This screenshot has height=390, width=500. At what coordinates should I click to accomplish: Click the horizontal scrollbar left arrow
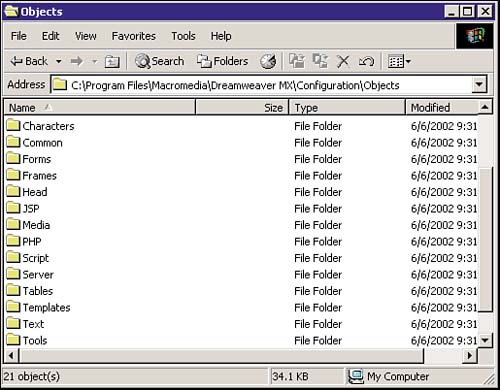click(x=11, y=356)
